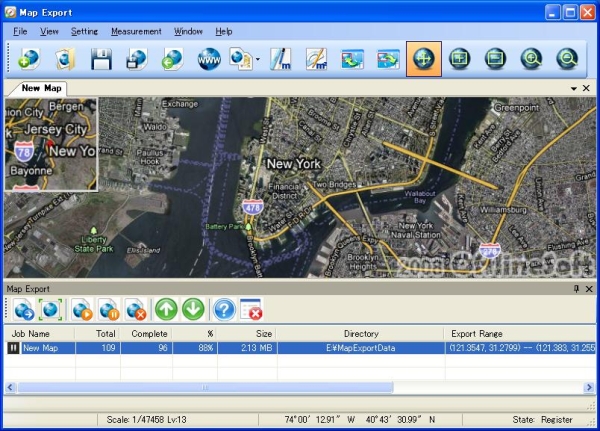The image size is (600, 431).
Task: Click the Scale 1/47458 Lv:13 status entry
Action: tap(147, 420)
